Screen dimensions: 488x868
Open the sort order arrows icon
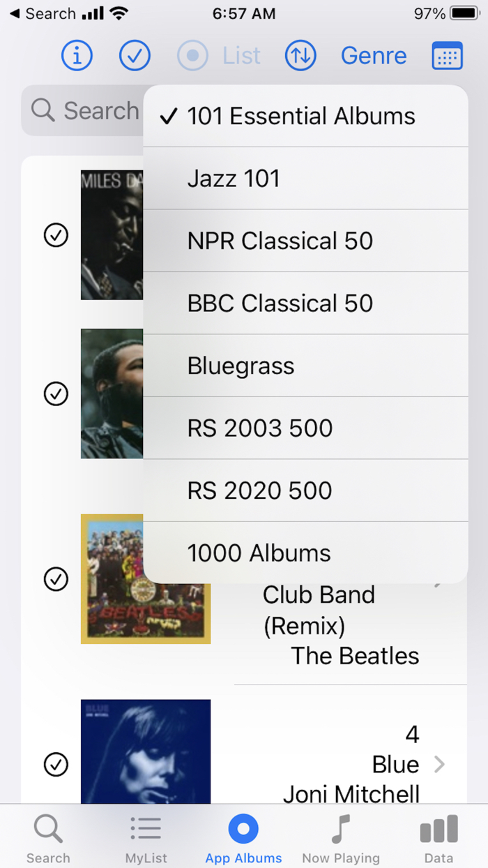click(300, 56)
